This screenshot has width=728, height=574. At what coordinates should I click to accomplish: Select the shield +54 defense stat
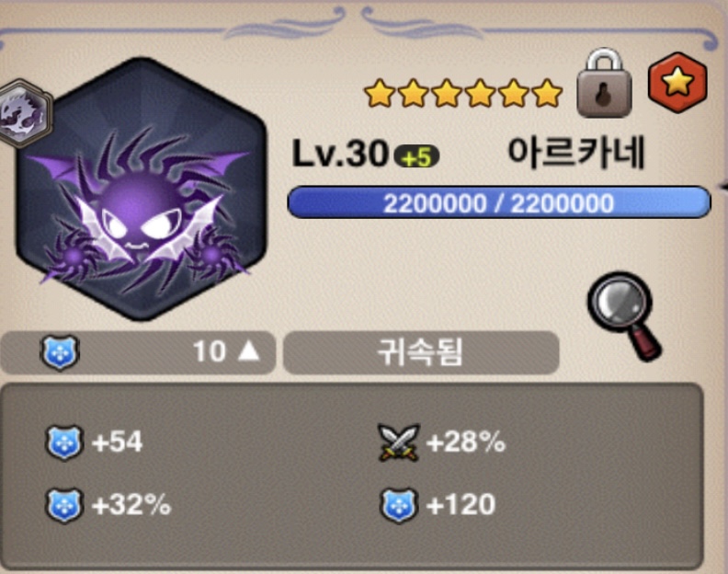(95, 442)
